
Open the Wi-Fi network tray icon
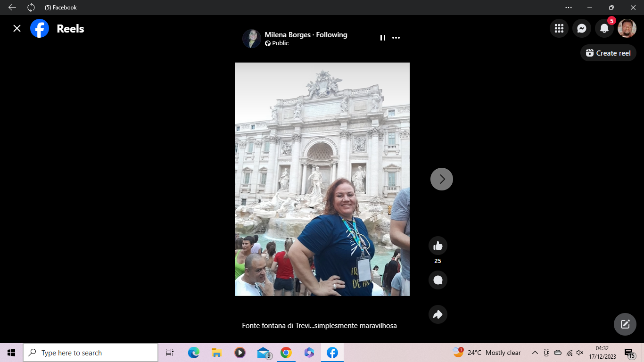tap(570, 353)
